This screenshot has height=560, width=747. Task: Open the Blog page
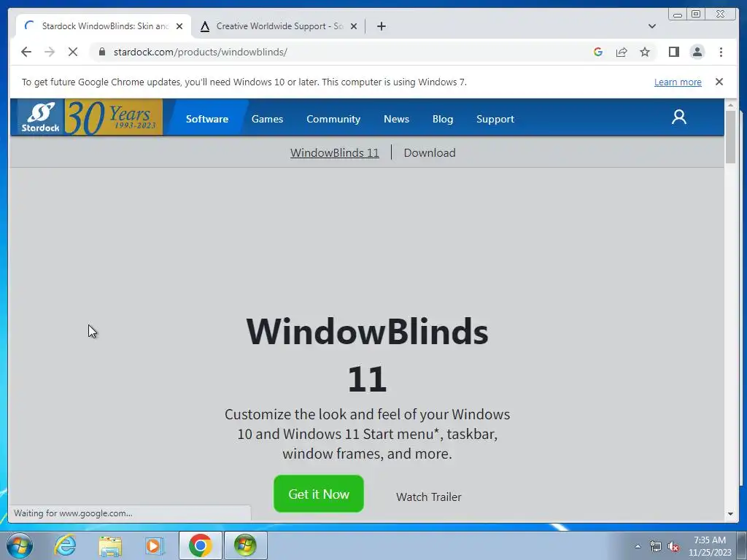[x=443, y=119]
